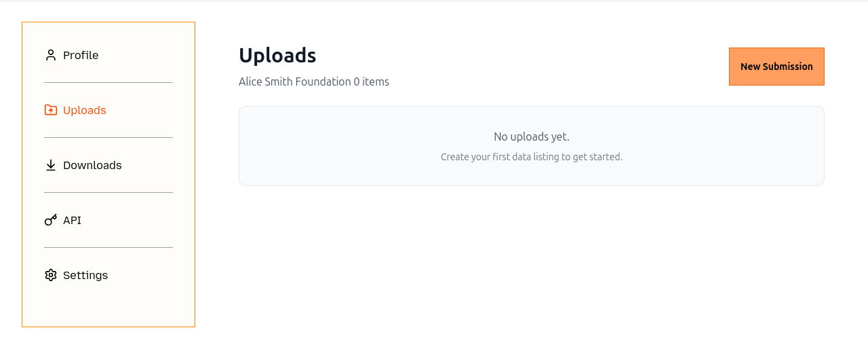868x349 pixels.
Task: Click the divider between Downloads and API
Action: point(108,193)
